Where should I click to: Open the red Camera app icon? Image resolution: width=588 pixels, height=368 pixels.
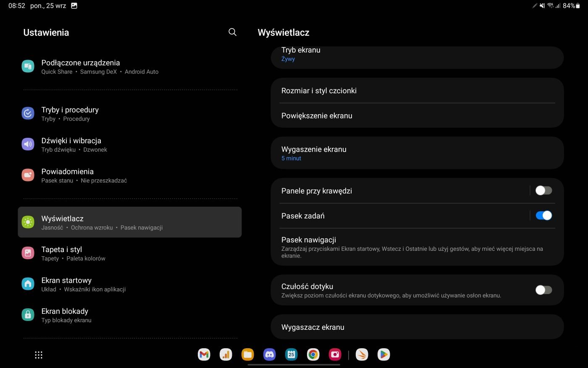[x=335, y=355]
